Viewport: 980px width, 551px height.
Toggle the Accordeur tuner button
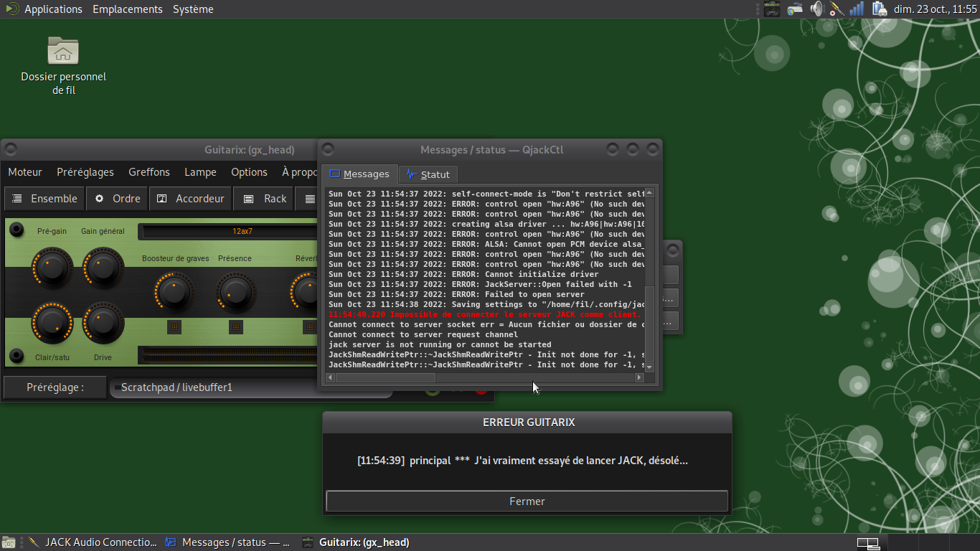click(191, 199)
